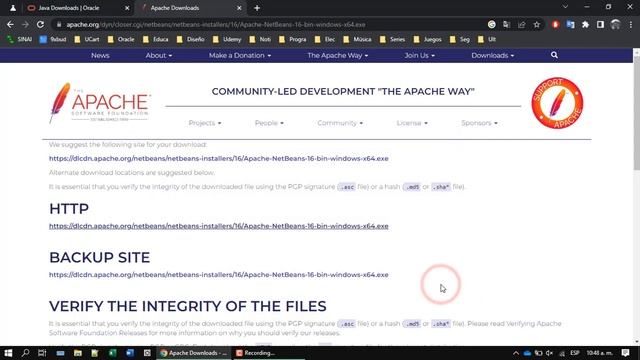
Task: Open the Extensions puzzle-piece menu
Action: [x=585, y=24]
